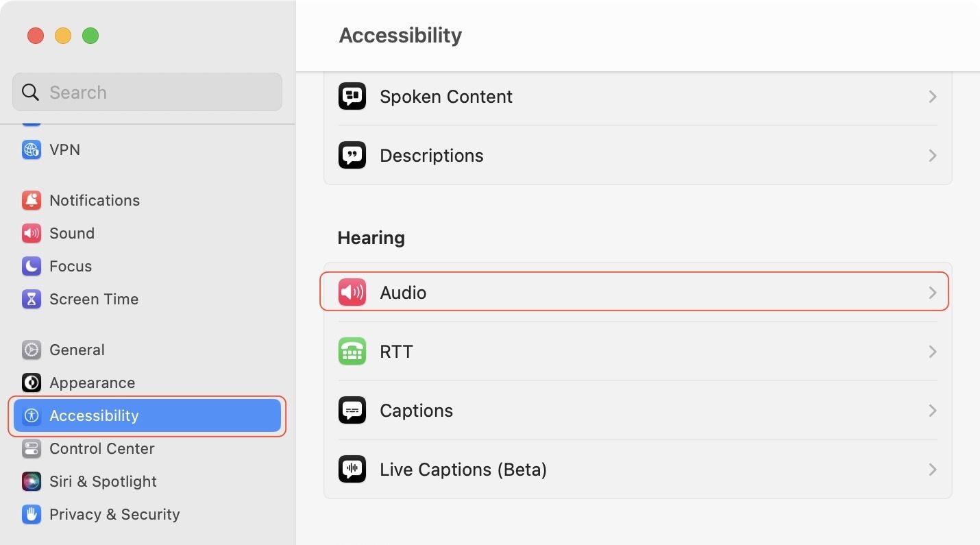Click the Screen Time hourglass icon
This screenshot has width=980, height=545.
(32, 299)
